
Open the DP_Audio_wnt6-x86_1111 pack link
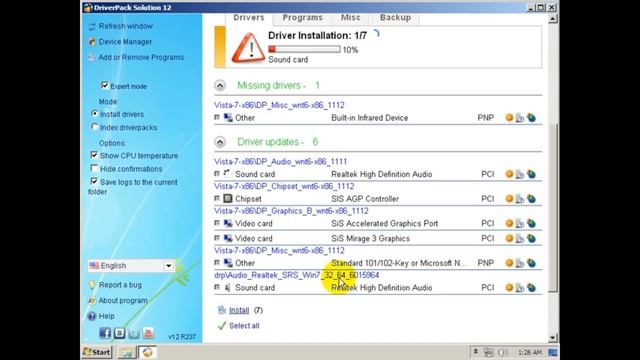280,162
